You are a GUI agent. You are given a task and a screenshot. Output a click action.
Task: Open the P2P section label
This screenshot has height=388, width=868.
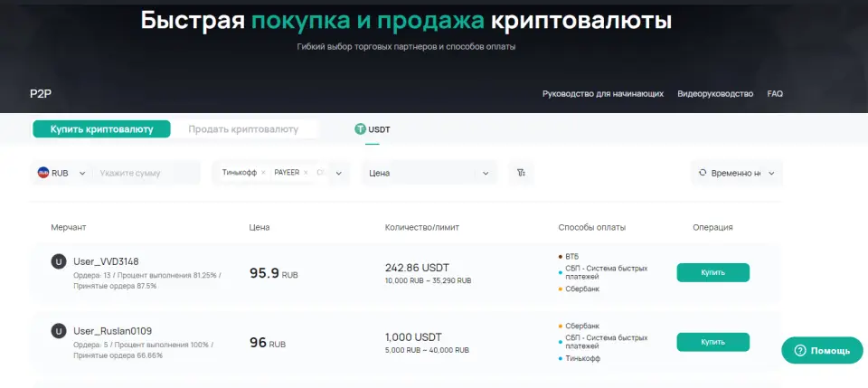point(41,93)
